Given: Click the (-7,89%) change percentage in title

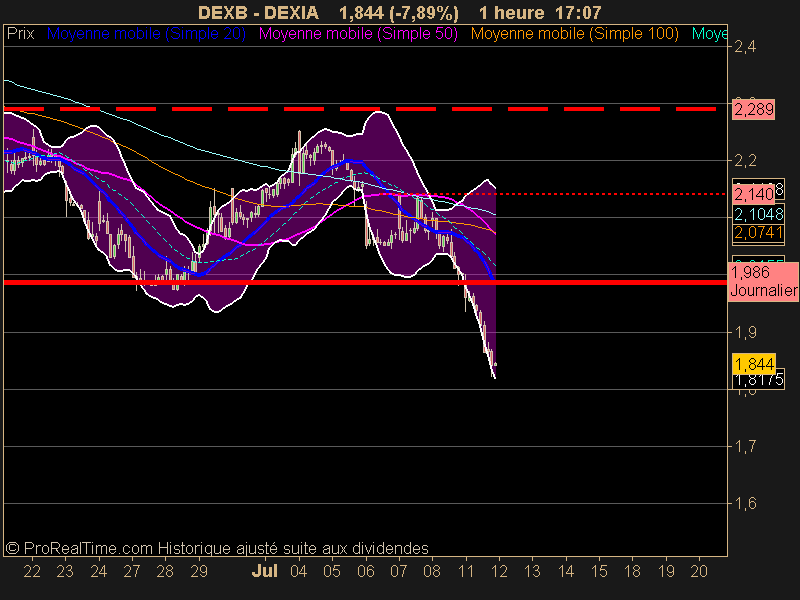Looking at the screenshot, I should point(426,12).
